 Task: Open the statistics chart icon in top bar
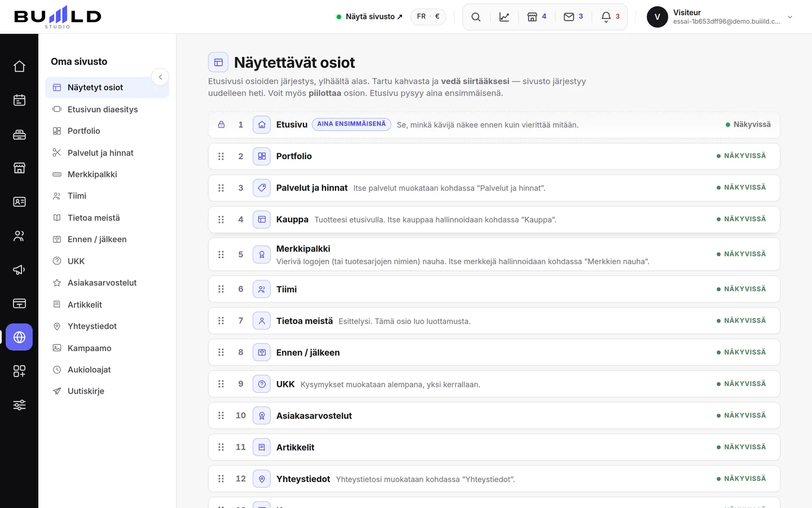pos(504,17)
